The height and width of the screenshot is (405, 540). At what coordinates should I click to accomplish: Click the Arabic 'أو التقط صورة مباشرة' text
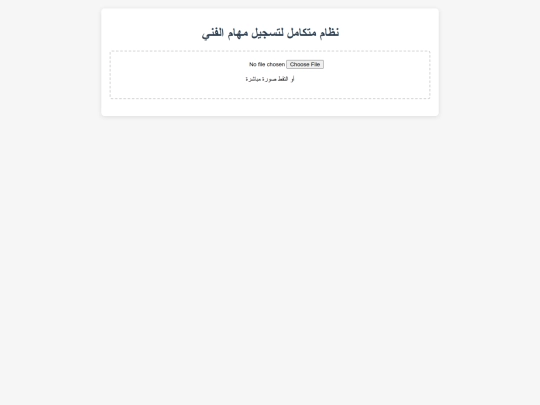270,79
